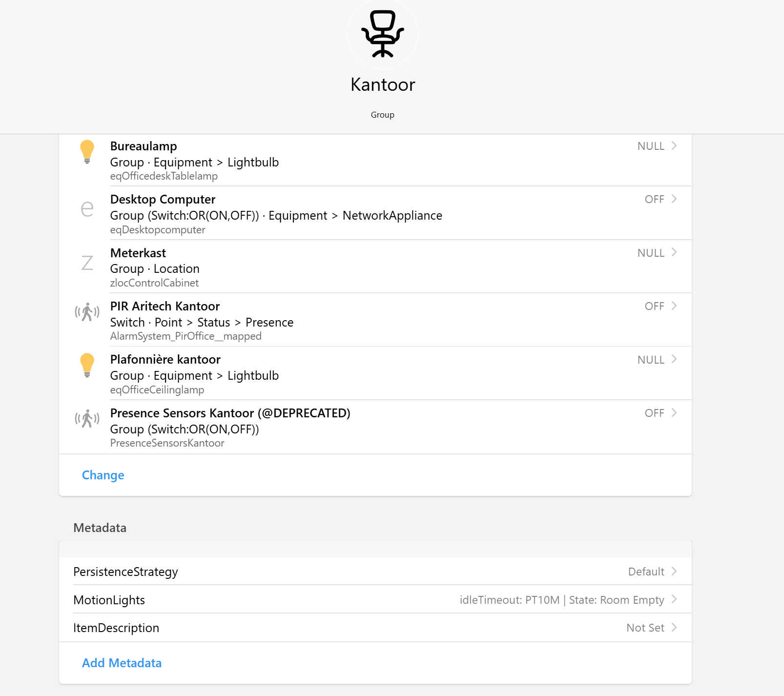
Task: Expand the Bureaulamp item chevron
Action: [x=675, y=146]
